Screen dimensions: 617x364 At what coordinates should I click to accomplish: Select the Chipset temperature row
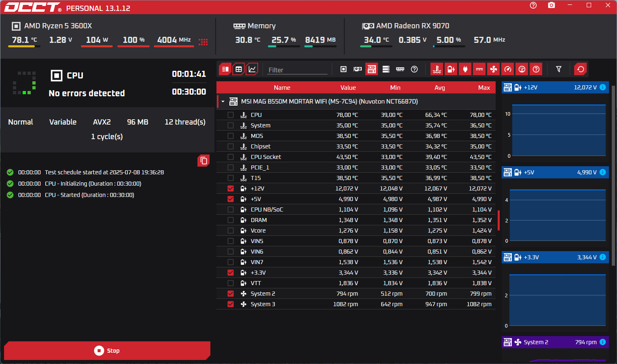click(356, 146)
